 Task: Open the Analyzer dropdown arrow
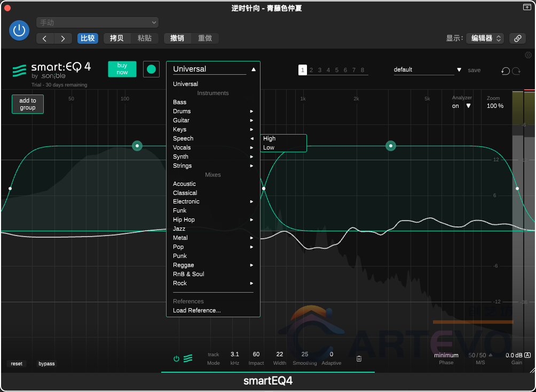468,106
